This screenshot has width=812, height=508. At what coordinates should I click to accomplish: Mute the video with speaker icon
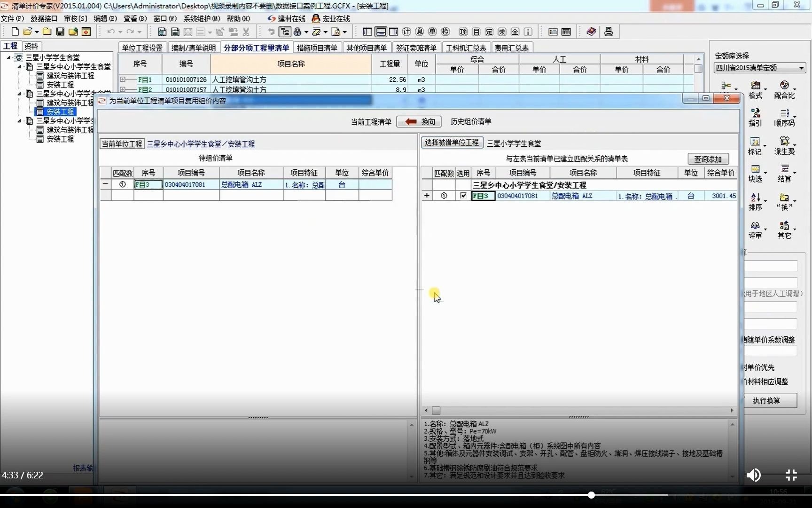[x=754, y=475]
